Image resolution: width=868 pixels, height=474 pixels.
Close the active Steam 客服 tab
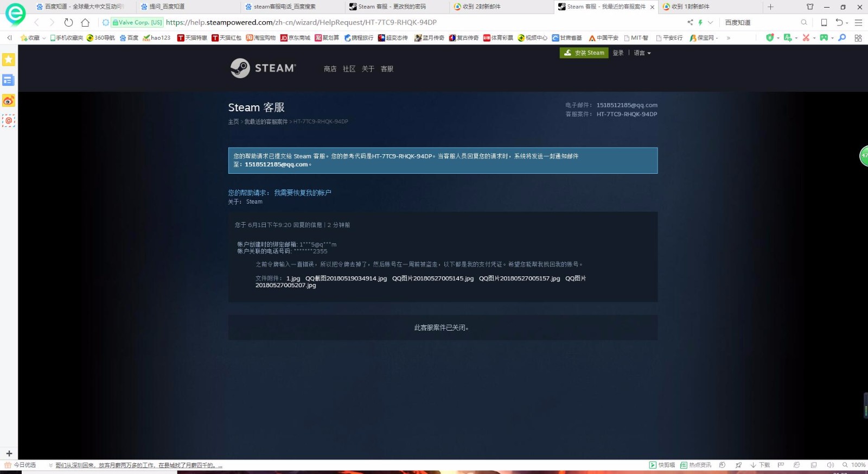pyautogui.click(x=652, y=7)
